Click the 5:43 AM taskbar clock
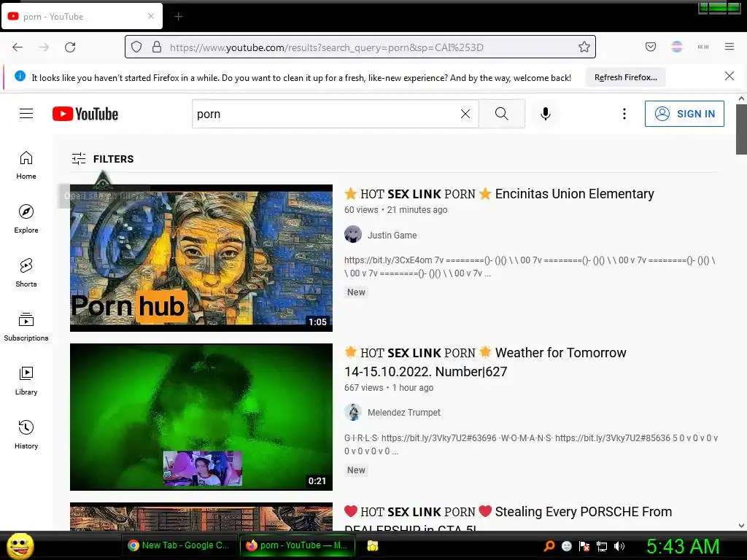The image size is (747, 560). pos(682,546)
